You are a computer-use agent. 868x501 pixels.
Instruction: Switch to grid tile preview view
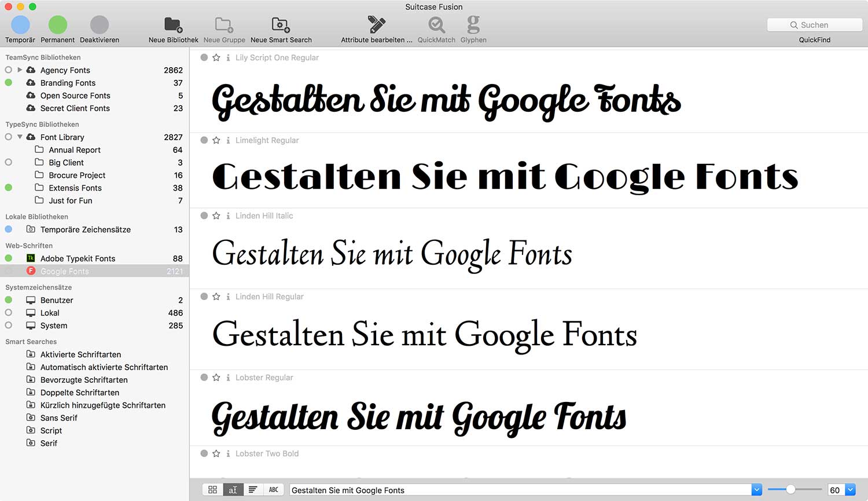click(x=212, y=490)
